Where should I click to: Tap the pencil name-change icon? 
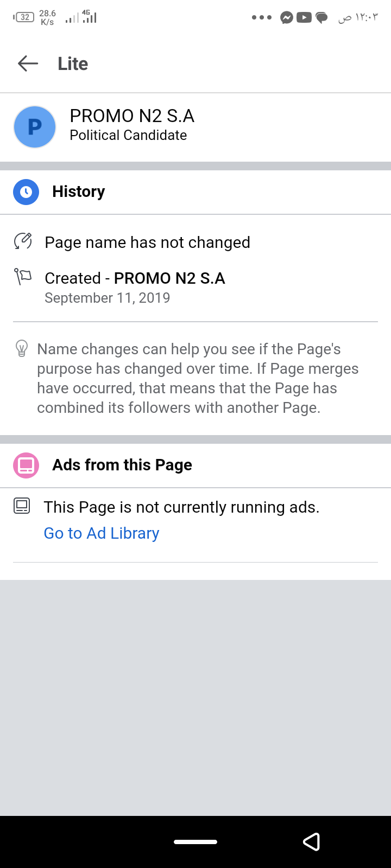click(x=23, y=241)
